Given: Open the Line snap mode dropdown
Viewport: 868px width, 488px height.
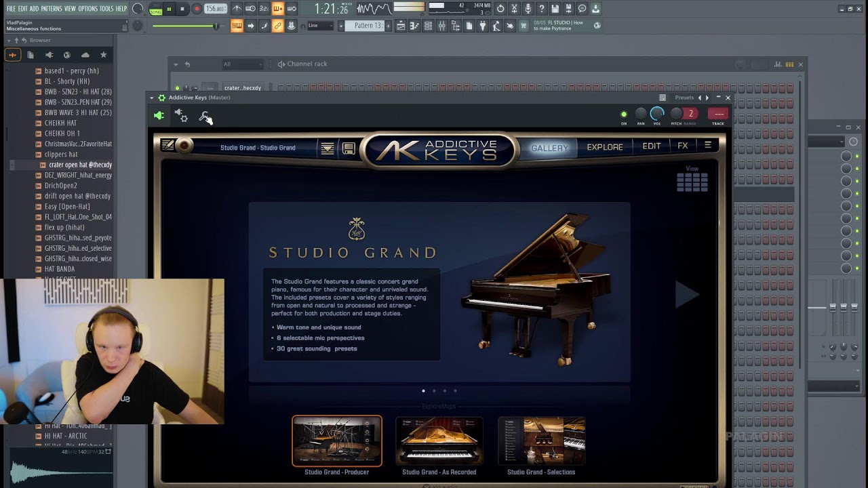Looking at the screenshot, I should point(320,26).
